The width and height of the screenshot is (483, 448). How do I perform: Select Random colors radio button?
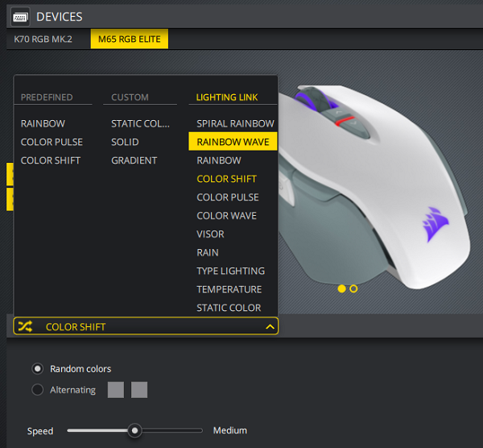(37, 369)
